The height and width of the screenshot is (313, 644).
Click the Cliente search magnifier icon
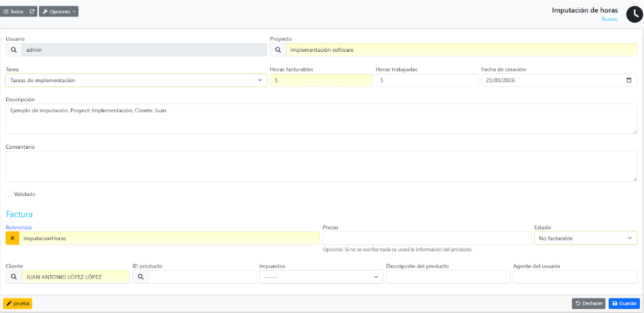point(14,277)
